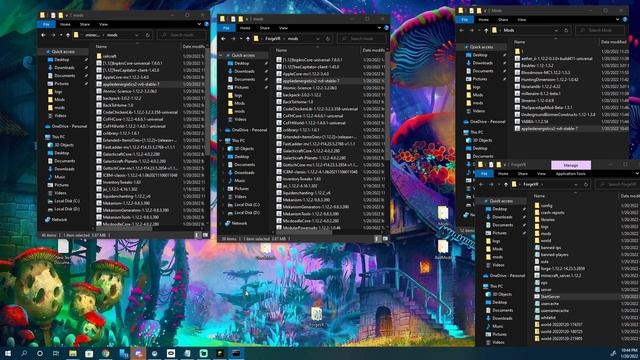This screenshot has width=640, height=360.
Task: Select the libraries folder in ForgeVR
Action: coord(545,220)
